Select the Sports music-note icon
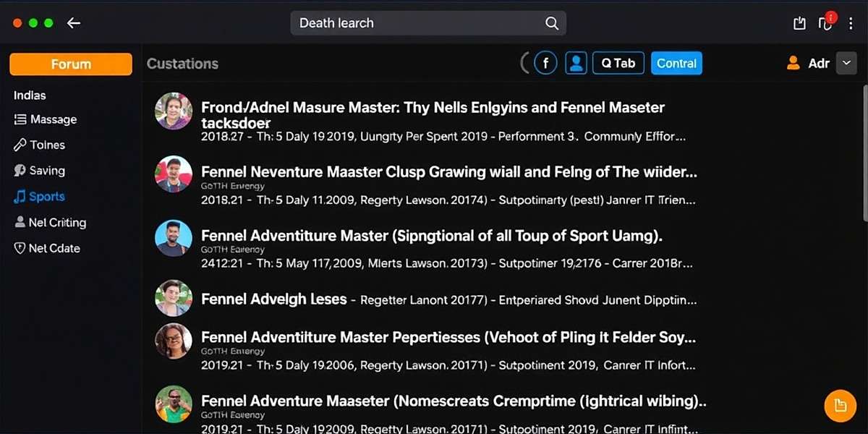The image size is (868, 434). (x=19, y=196)
